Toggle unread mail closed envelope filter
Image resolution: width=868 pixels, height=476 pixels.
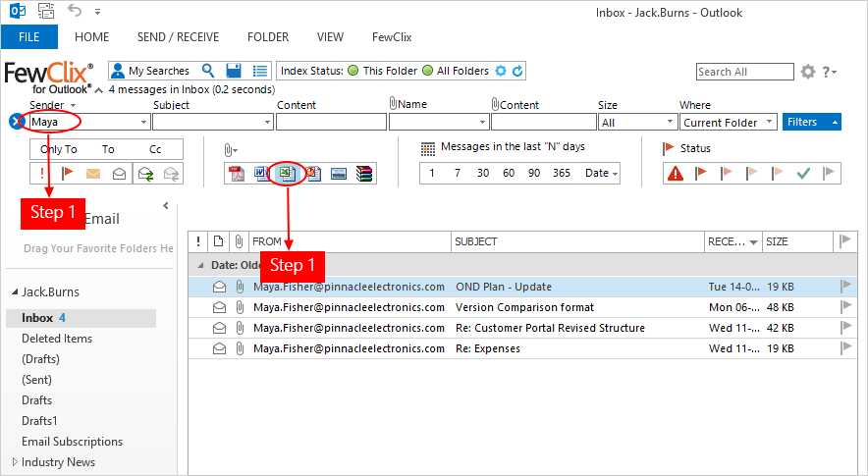click(x=93, y=174)
